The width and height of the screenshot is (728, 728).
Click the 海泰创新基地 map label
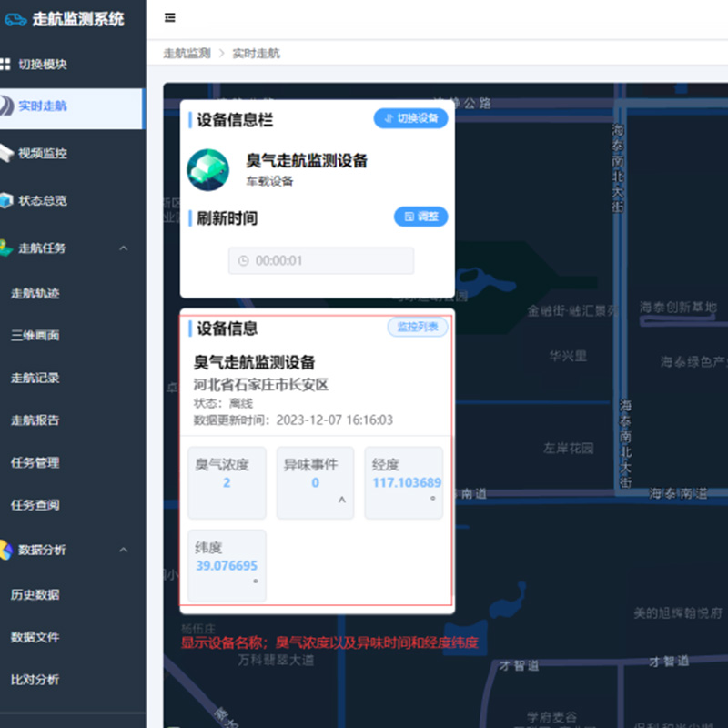tap(678, 307)
